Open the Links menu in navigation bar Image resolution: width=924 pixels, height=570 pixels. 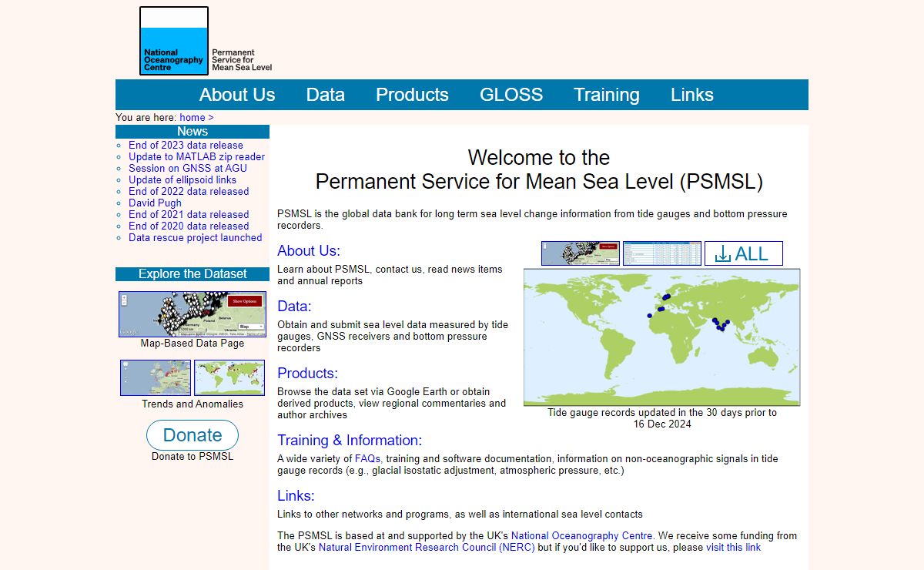(x=692, y=95)
